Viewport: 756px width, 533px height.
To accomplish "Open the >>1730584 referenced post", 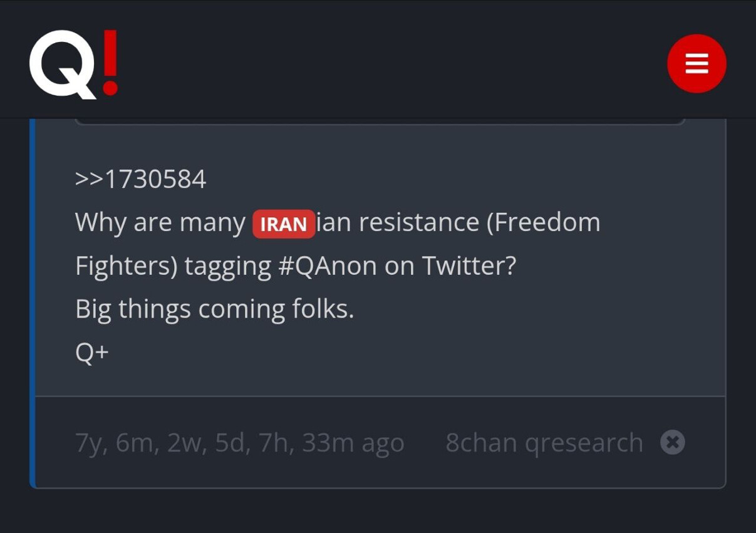I will tap(139, 179).
